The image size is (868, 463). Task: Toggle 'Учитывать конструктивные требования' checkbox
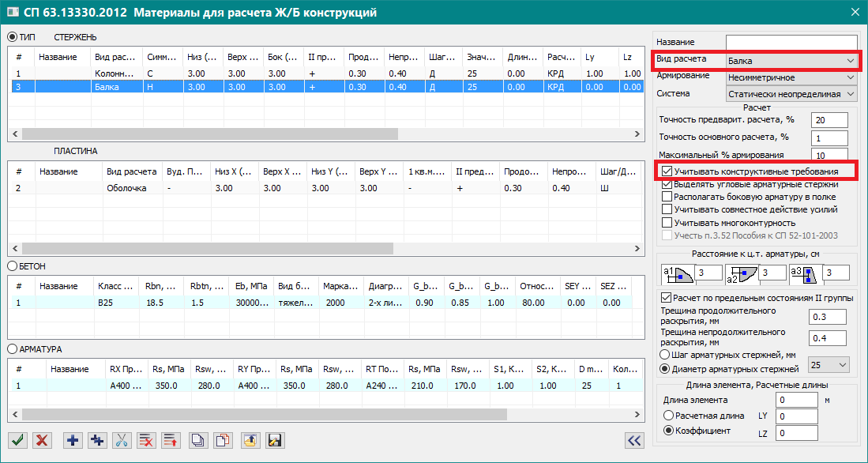[667, 171]
